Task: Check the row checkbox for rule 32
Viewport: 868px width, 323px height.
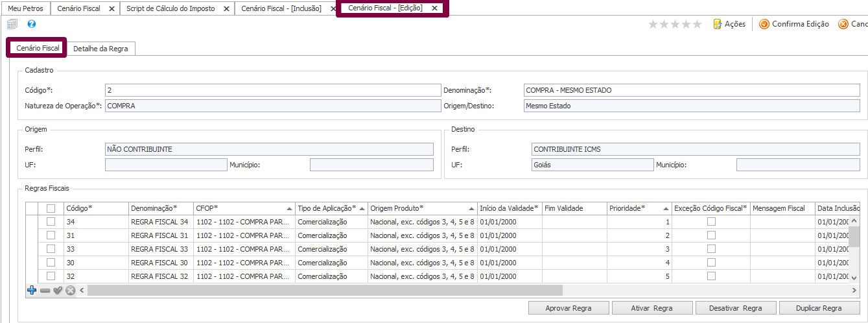Action: tap(51, 276)
